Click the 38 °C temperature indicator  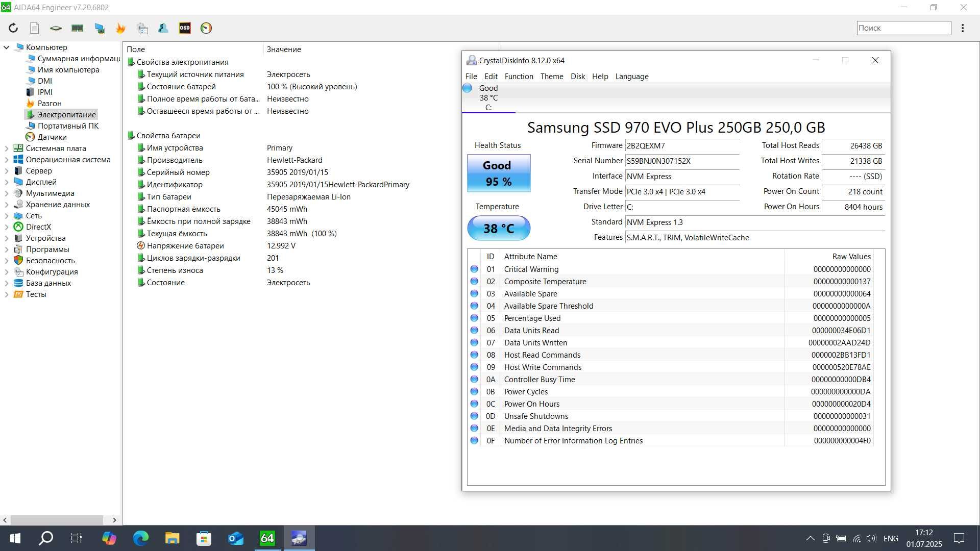coord(499,228)
